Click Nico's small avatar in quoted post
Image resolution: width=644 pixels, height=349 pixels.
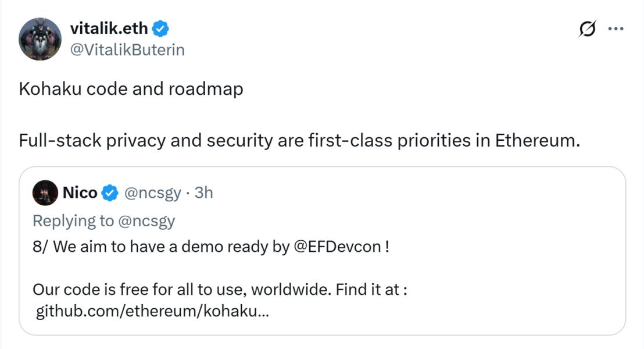[45, 193]
